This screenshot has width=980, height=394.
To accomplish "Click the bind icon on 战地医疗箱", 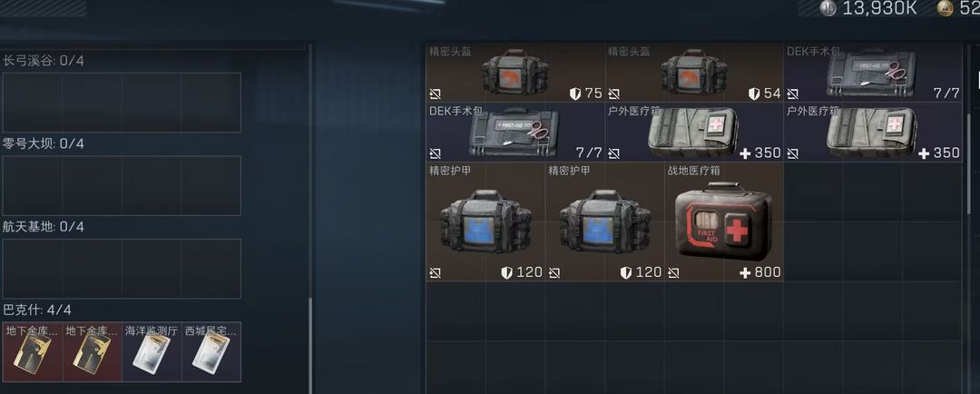I will point(673,273).
